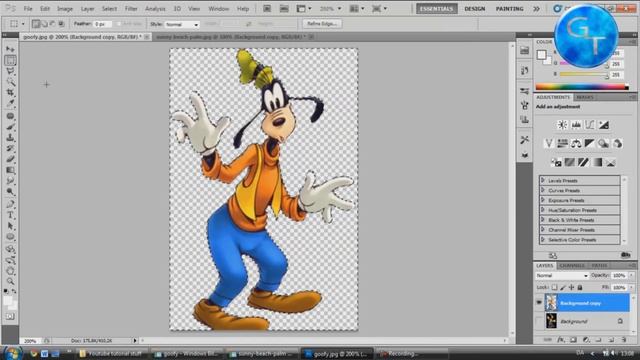Open the Image menu

64,9
